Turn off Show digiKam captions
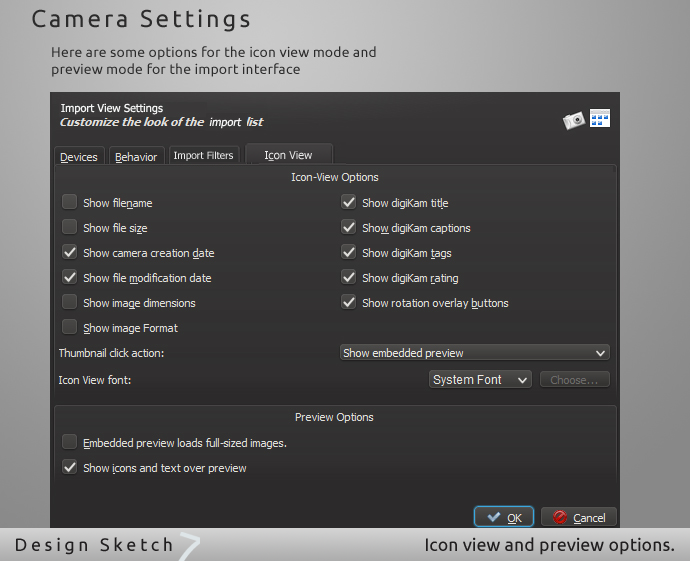 [x=348, y=227]
